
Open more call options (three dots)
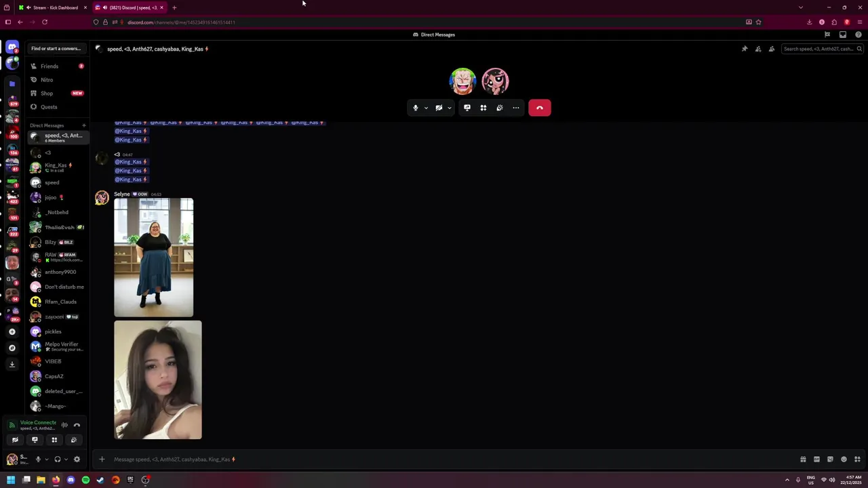[x=516, y=108]
